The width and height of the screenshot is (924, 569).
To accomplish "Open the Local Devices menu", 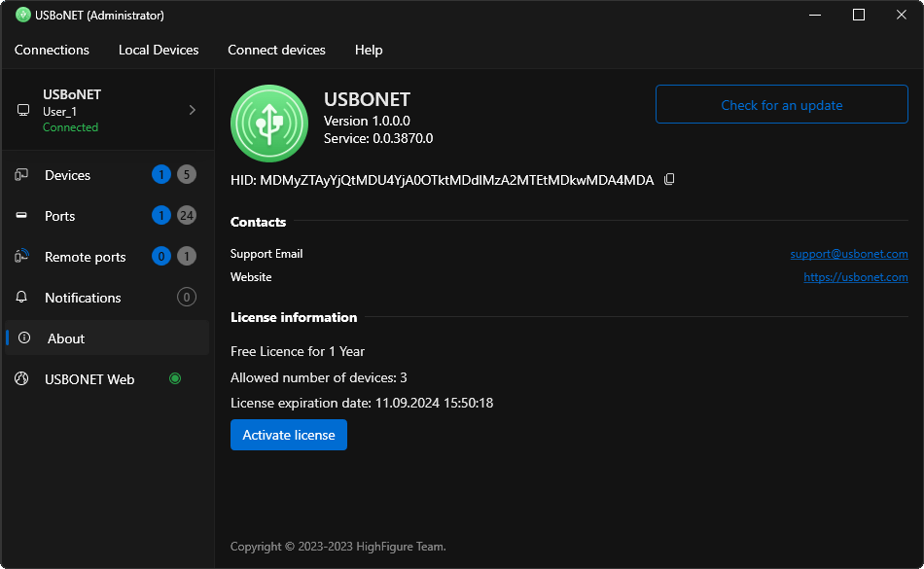I will tap(159, 50).
